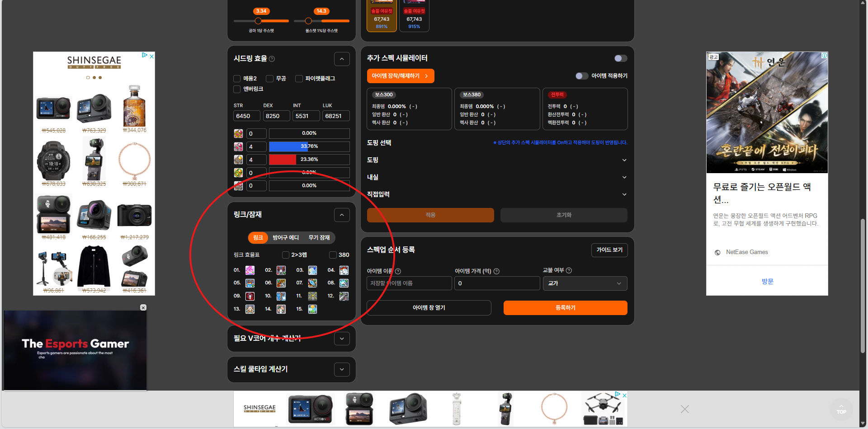
Task: Click the TOP scroll button at bottom right
Action: click(x=841, y=409)
